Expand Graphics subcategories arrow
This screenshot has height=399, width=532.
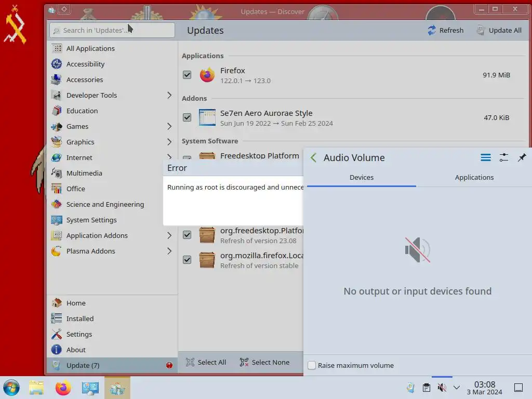pyautogui.click(x=169, y=142)
